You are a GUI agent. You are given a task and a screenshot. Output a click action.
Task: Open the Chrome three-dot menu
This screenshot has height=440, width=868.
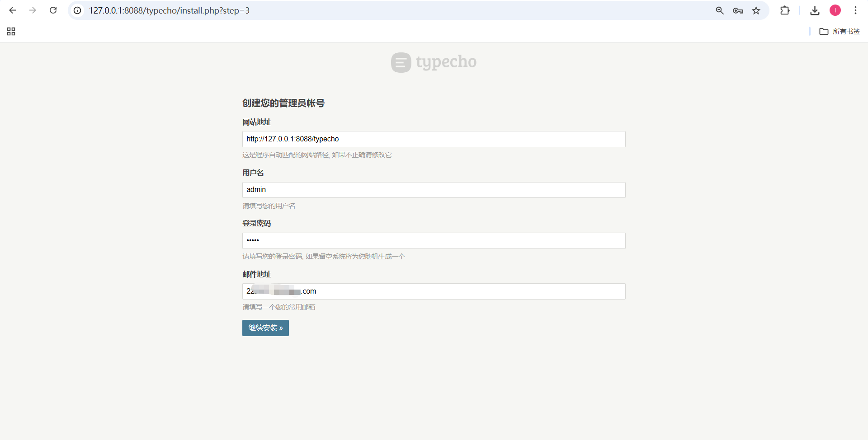pyautogui.click(x=855, y=10)
